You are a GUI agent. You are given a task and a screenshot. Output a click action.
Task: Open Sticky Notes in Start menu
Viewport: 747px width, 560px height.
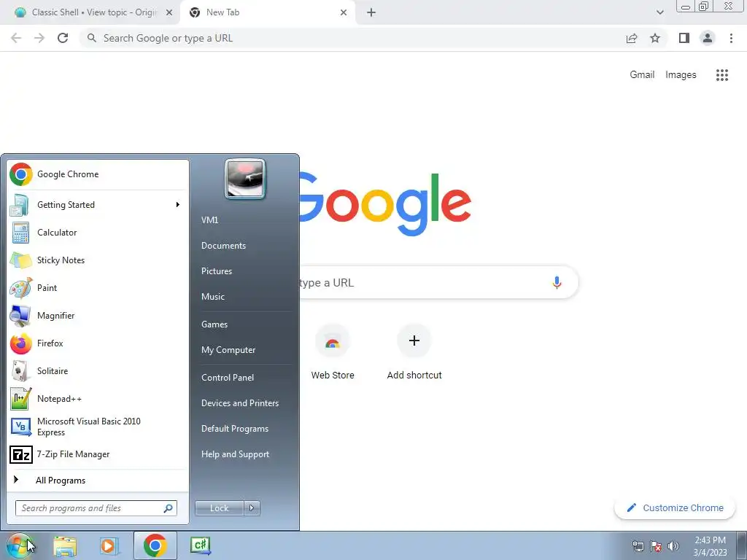98,260
